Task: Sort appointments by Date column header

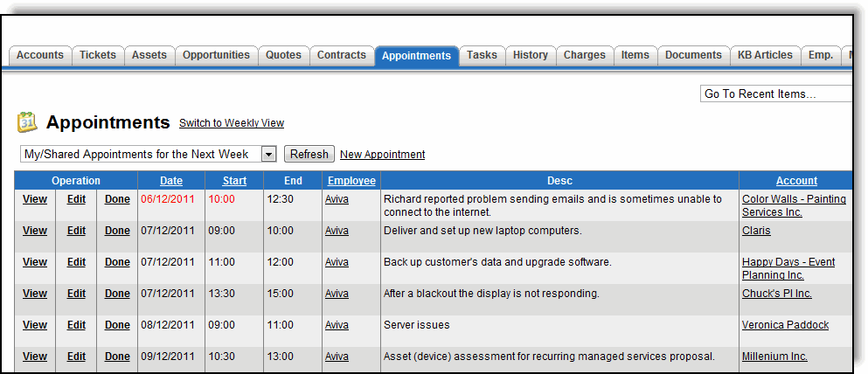Action: coord(171,181)
